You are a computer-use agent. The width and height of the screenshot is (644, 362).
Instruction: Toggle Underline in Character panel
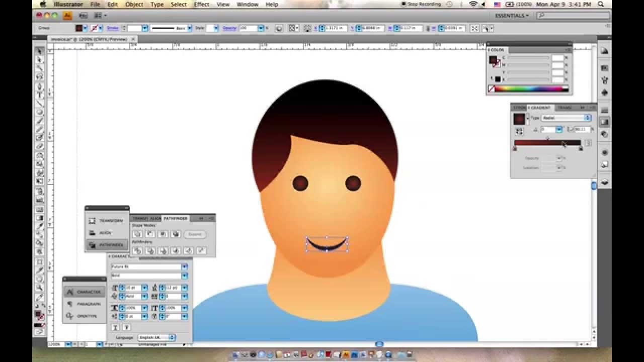(x=115, y=327)
